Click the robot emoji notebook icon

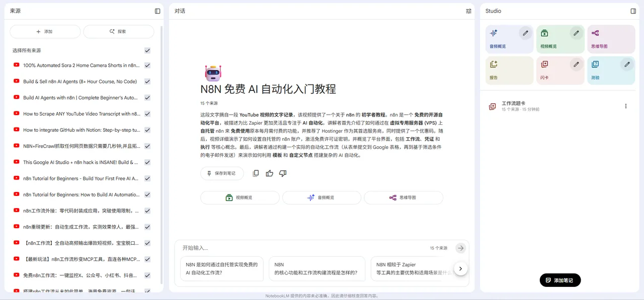tap(212, 73)
